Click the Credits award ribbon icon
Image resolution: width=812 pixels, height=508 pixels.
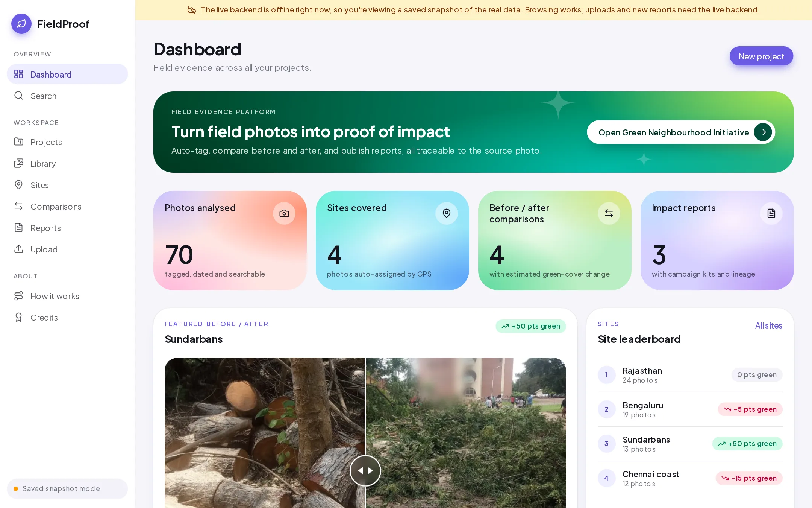(18, 317)
